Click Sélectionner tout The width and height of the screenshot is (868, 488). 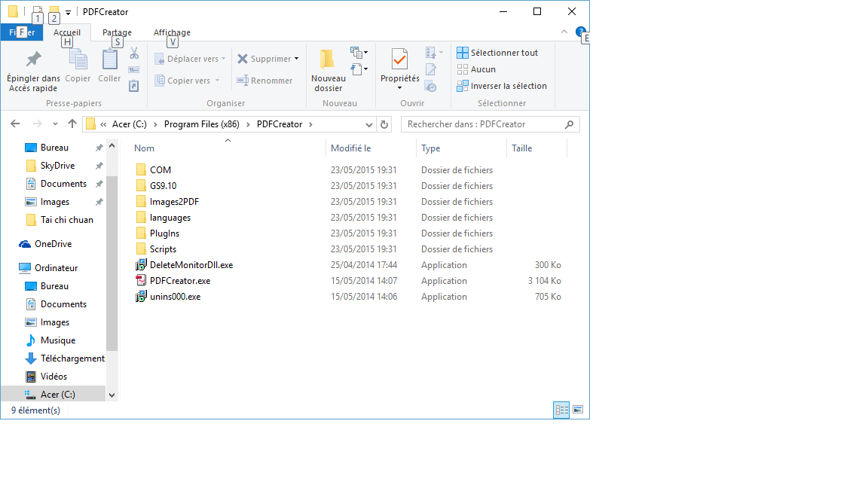click(x=497, y=53)
